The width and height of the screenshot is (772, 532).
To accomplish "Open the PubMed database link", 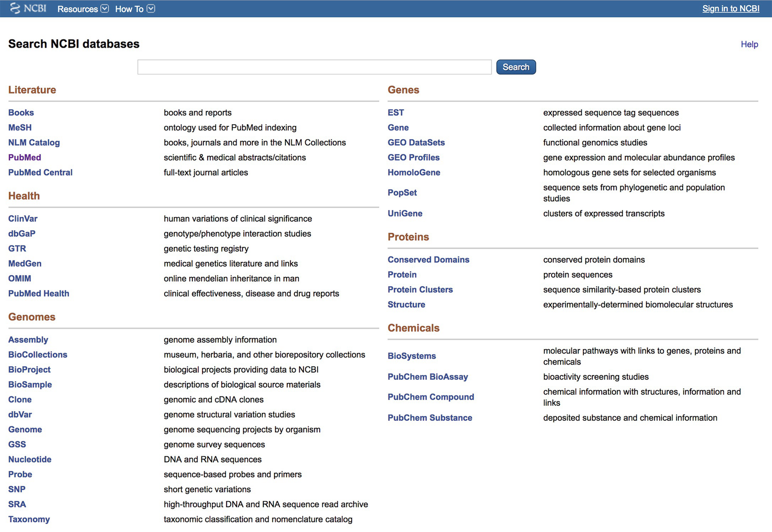I will point(25,158).
